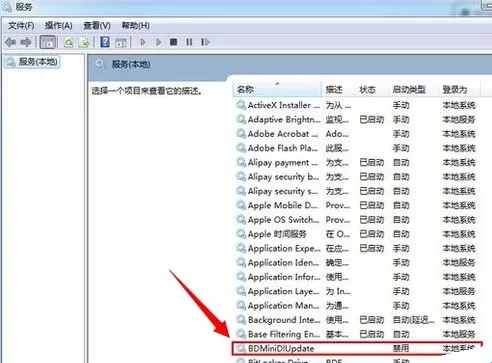The width and height of the screenshot is (492, 363).
Task: Click the Back arrow in the toolbar
Action: point(11,42)
